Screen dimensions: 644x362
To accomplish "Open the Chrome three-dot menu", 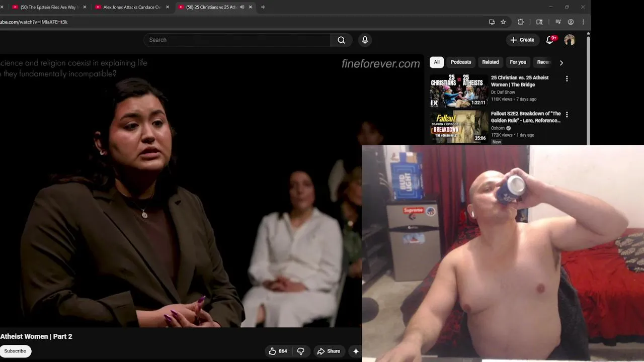I will point(583,22).
